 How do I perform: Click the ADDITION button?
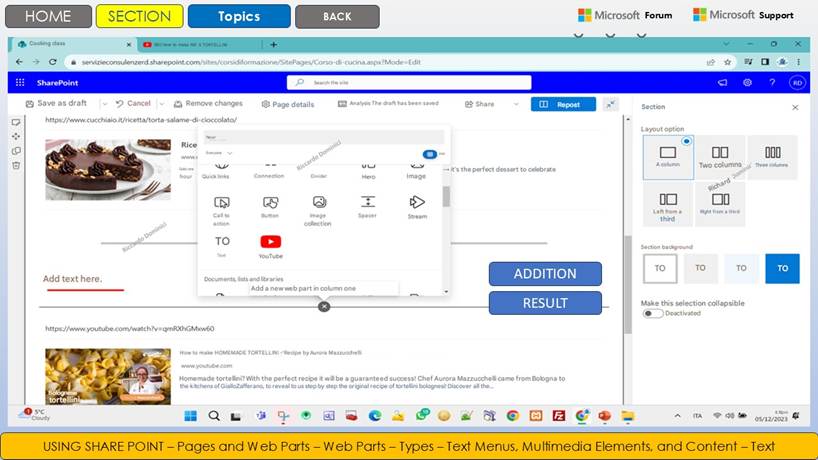tap(545, 274)
